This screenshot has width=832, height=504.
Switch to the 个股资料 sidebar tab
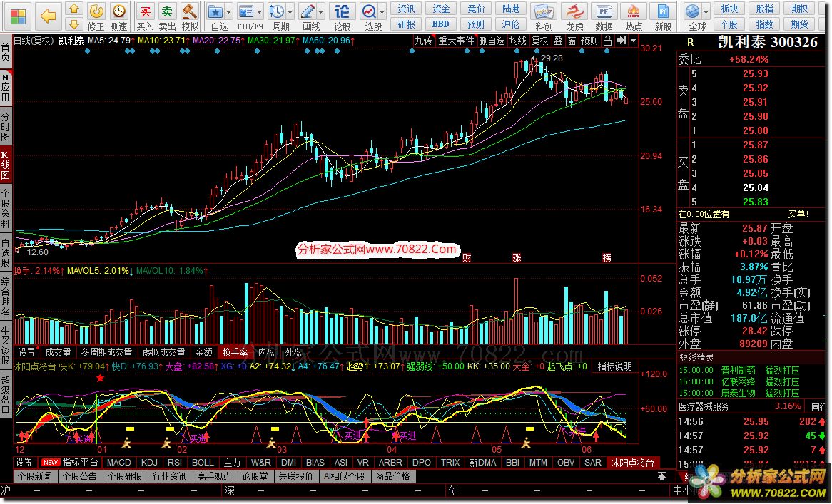tap(5, 208)
